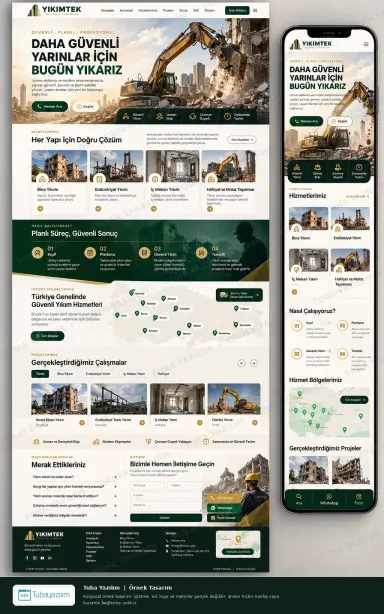Click the İzmir map pin on the Turkey map
384x614 pixels.
click(x=117, y=315)
